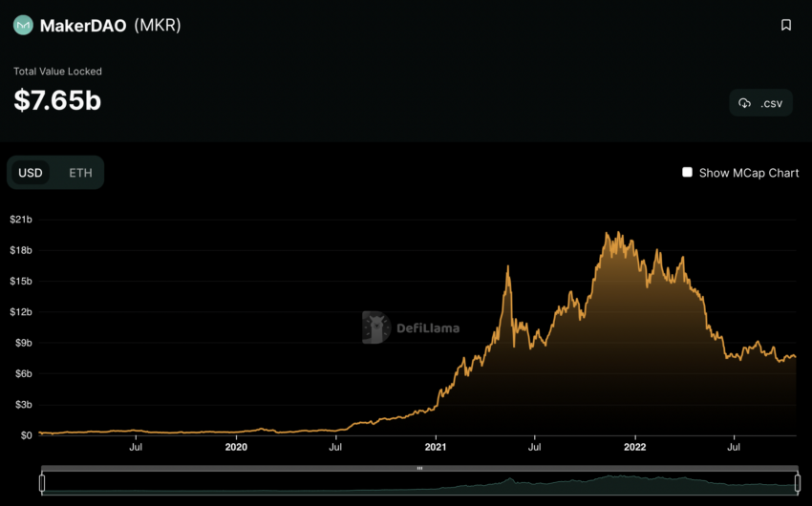The height and width of the screenshot is (506, 812).
Task: Click the 2022 x-axis label
Action: [635, 446]
